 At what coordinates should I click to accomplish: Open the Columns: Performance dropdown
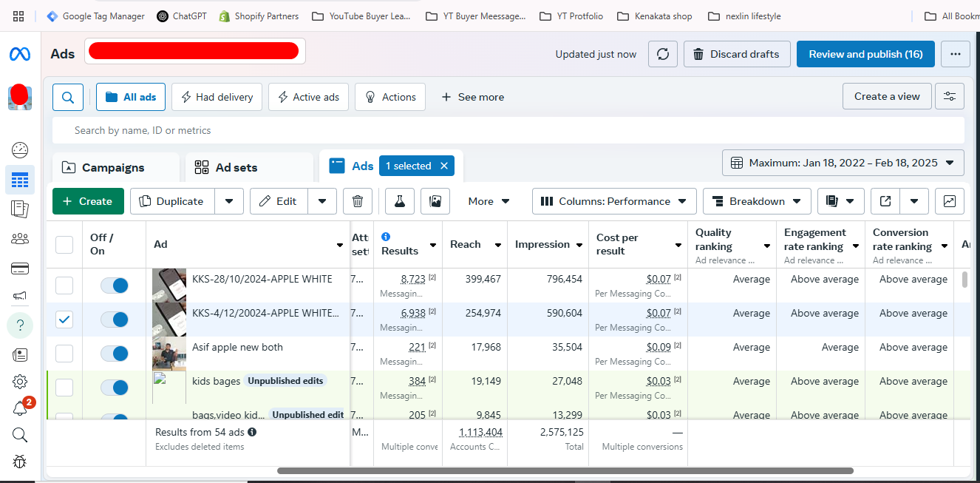click(x=614, y=201)
